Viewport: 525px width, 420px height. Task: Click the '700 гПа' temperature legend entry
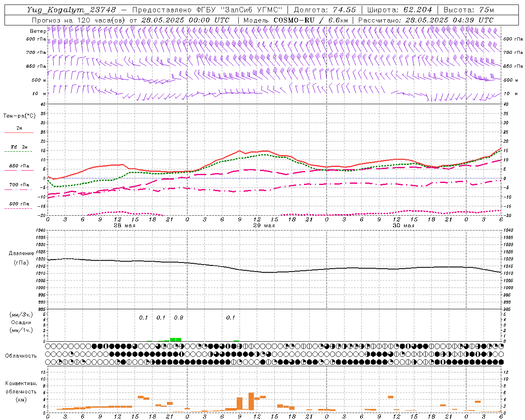point(19,185)
